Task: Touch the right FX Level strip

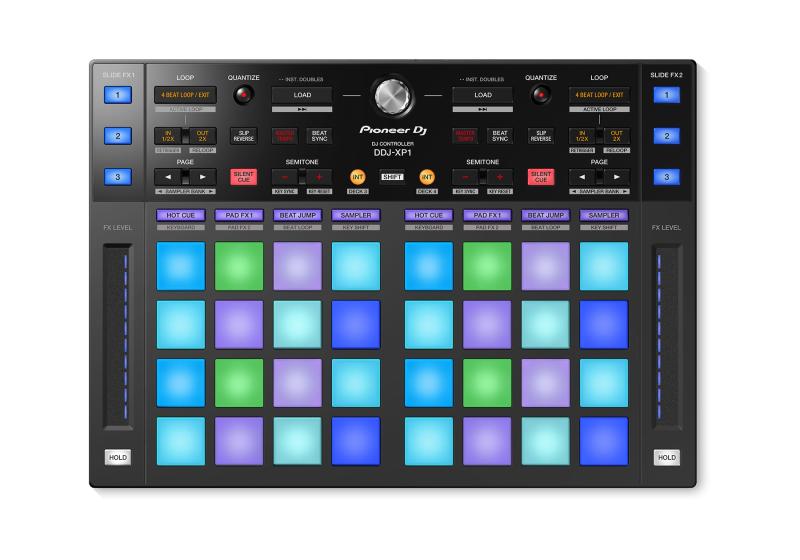Action: click(x=666, y=337)
